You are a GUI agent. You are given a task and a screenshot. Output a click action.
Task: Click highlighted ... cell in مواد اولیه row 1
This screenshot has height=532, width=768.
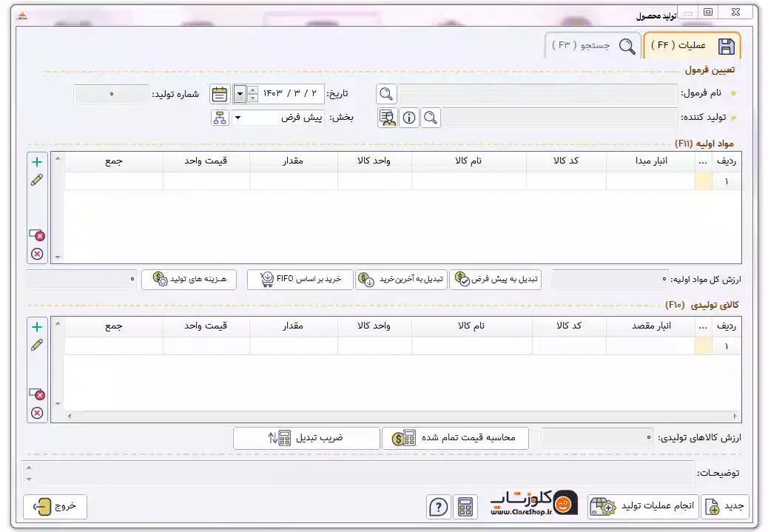click(704, 181)
